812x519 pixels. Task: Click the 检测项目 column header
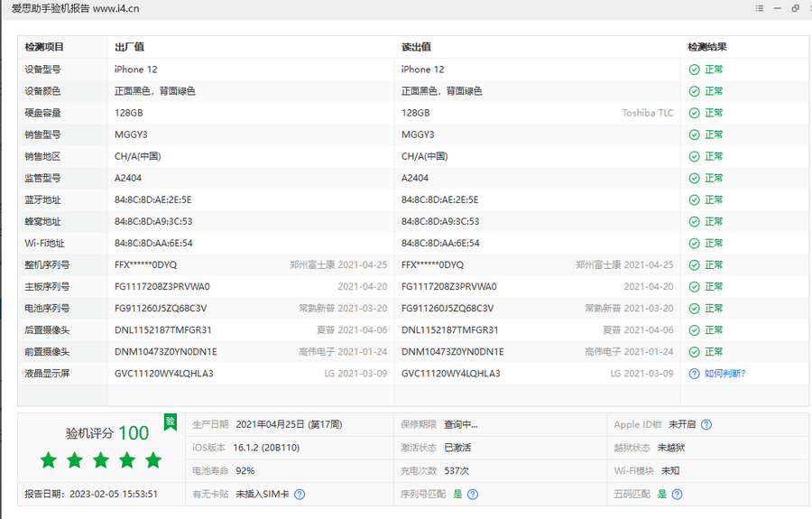pos(44,47)
